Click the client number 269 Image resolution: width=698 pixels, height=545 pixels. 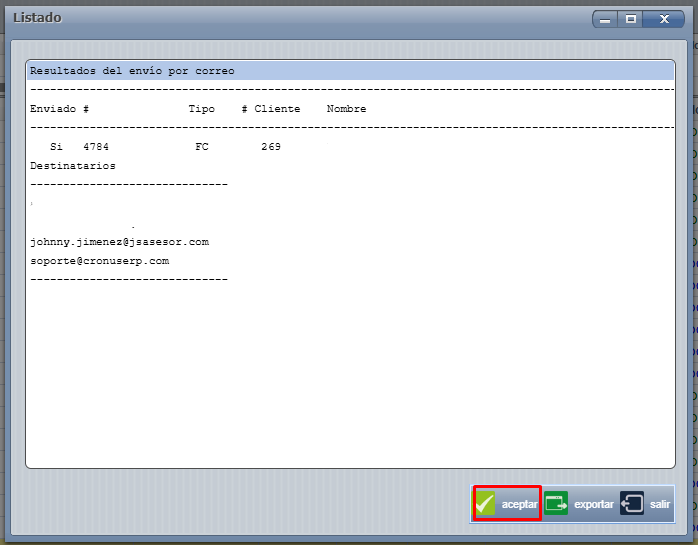(271, 147)
